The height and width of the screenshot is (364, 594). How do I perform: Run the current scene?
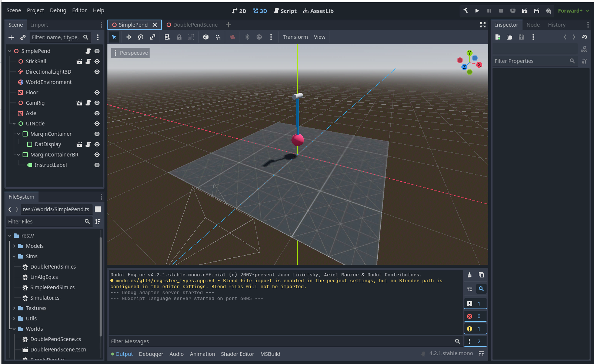pyautogui.click(x=525, y=11)
